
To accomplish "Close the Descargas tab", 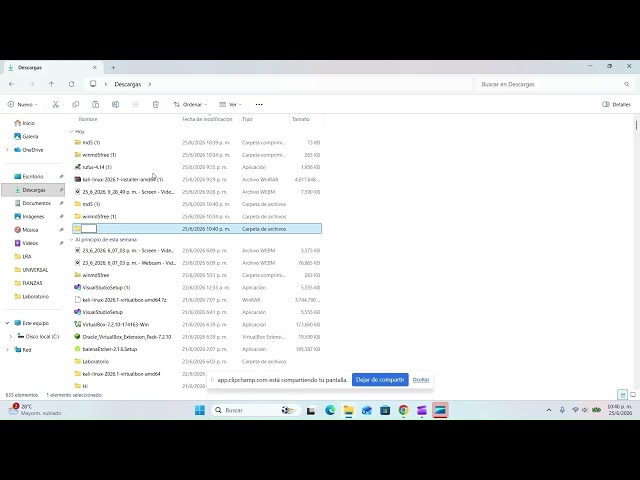I will tap(95, 67).
